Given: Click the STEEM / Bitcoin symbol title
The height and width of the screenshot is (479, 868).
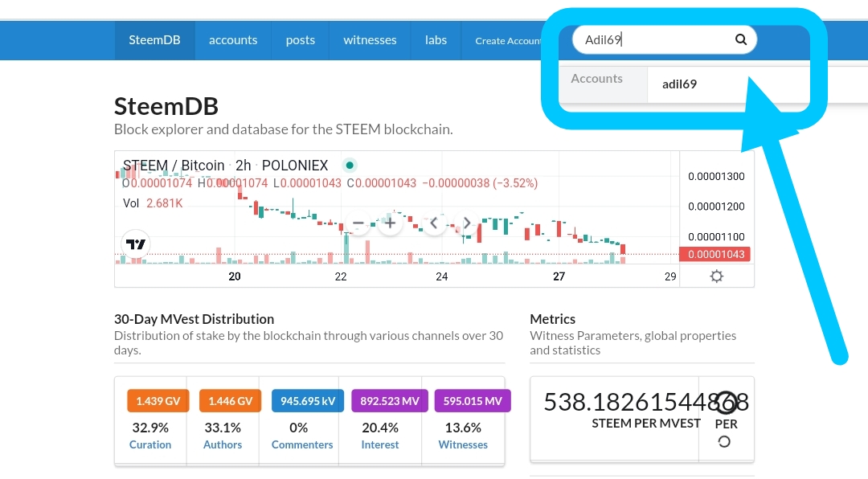Looking at the screenshot, I should pos(174,166).
